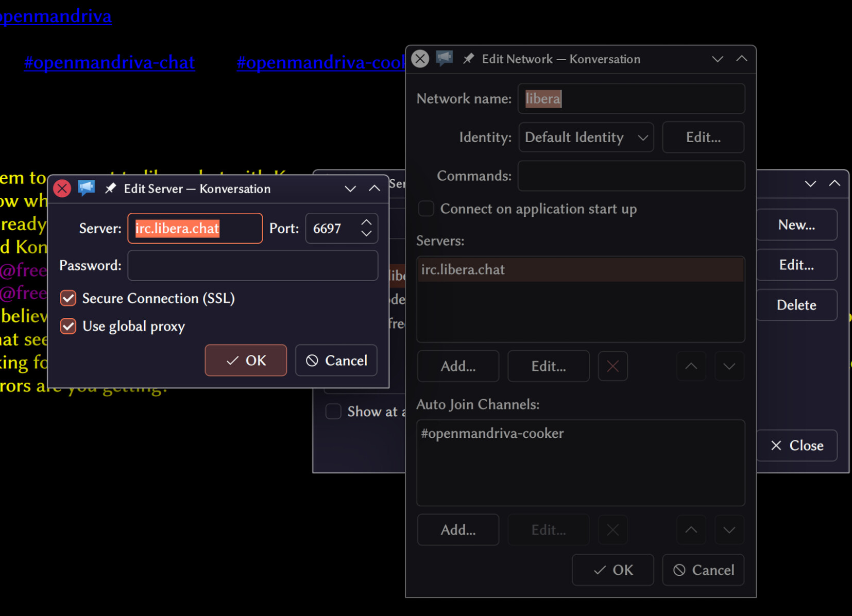This screenshot has height=616, width=852.
Task: Increase the Port number with up arrow
Action: click(x=366, y=223)
